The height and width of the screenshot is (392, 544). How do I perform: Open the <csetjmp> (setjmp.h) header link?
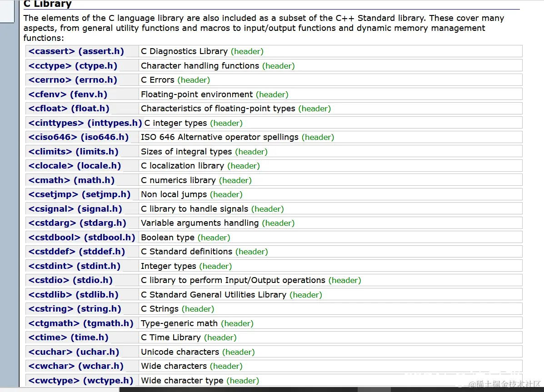tap(80, 194)
